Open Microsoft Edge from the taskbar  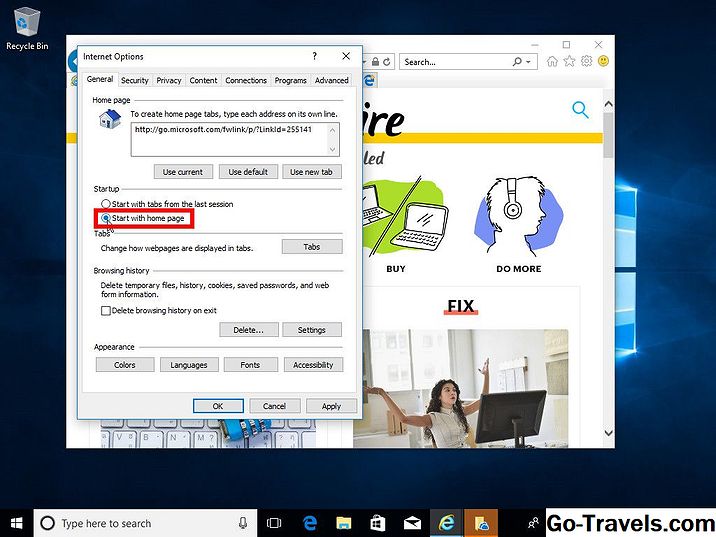click(x=310, y=523)
